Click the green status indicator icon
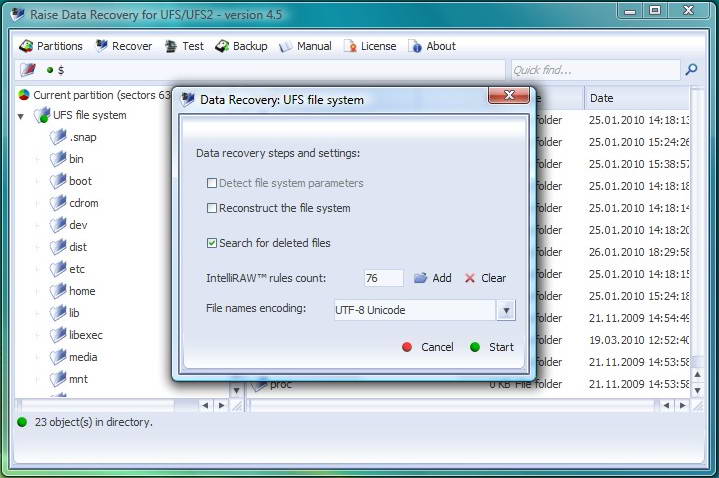 [x=22, y=422]
